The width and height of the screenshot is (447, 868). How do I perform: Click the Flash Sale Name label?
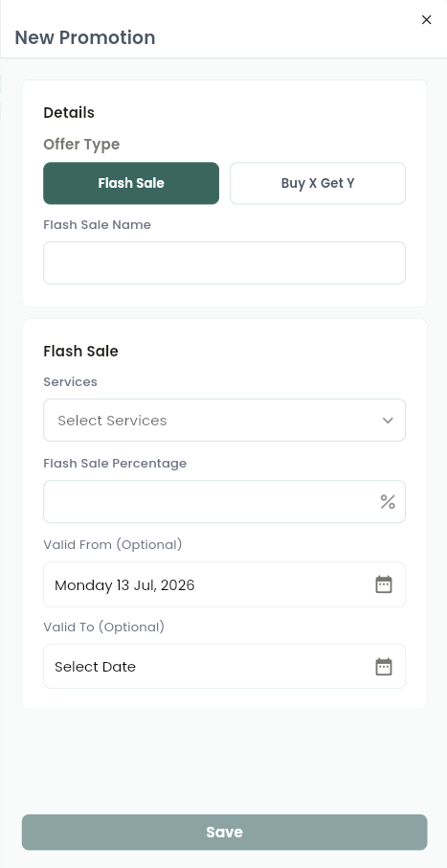click(x=97, y=225)
